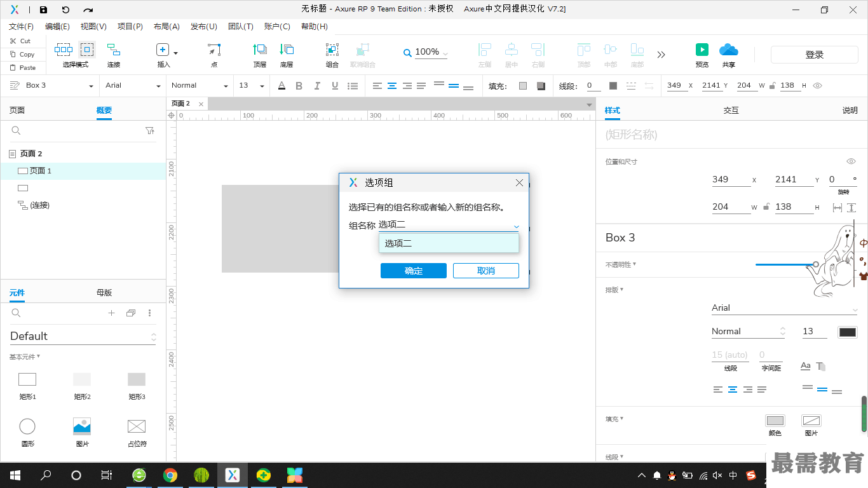Bring widget to front with 顶层
Viewport: 868px width, 488px height.
[x=260, y=55]
